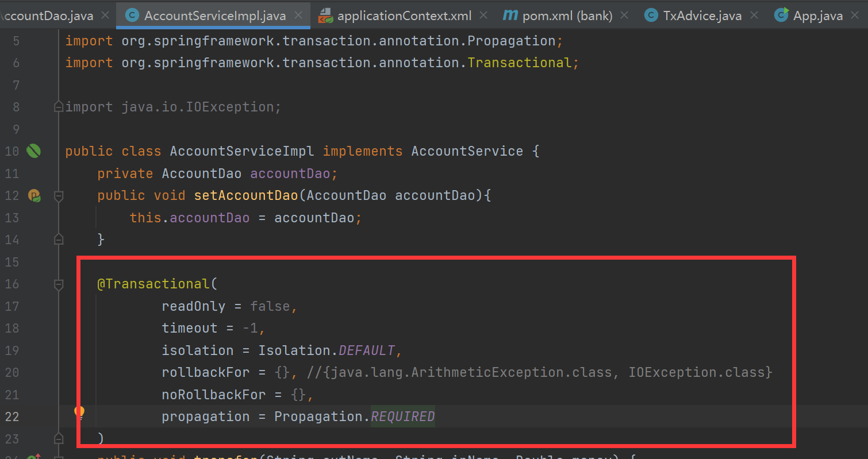
Task: Click the Spring bean gutter icon on line 10
Action: tap(34, 151)
